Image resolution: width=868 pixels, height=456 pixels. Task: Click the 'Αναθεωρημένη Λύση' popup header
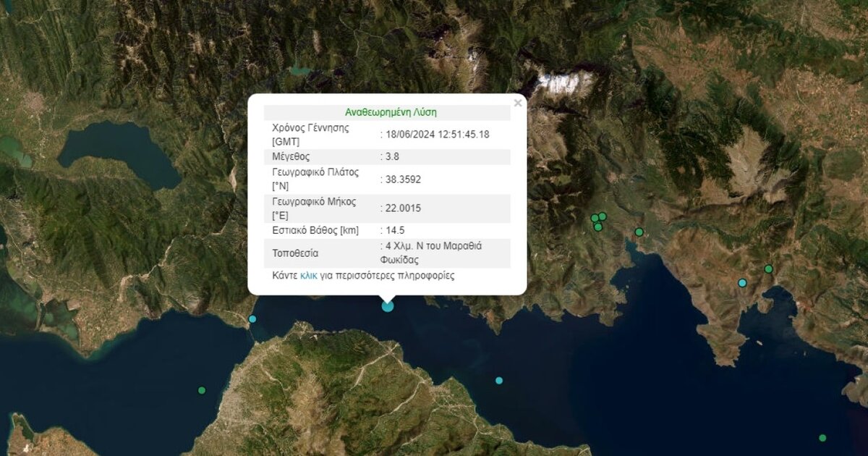tap(391, 112)
